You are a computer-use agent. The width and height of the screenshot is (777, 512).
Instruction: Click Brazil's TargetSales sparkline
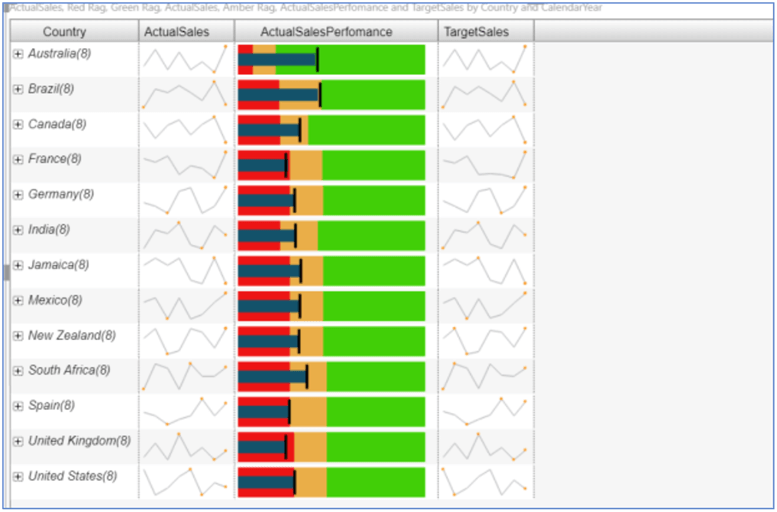pos(485,95)
